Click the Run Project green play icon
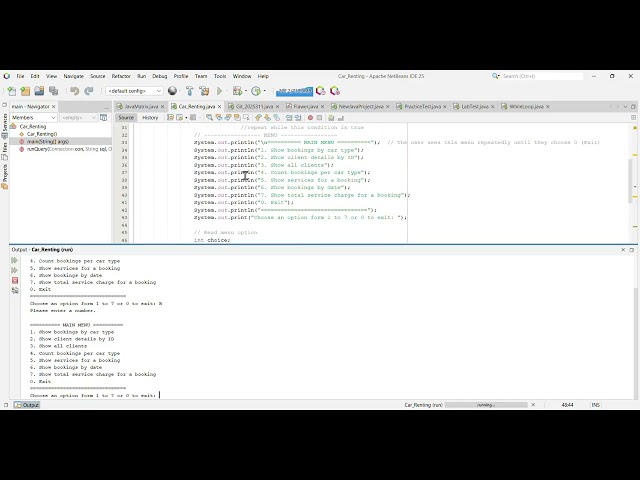 pyautogui.click(x=220, y=91)
